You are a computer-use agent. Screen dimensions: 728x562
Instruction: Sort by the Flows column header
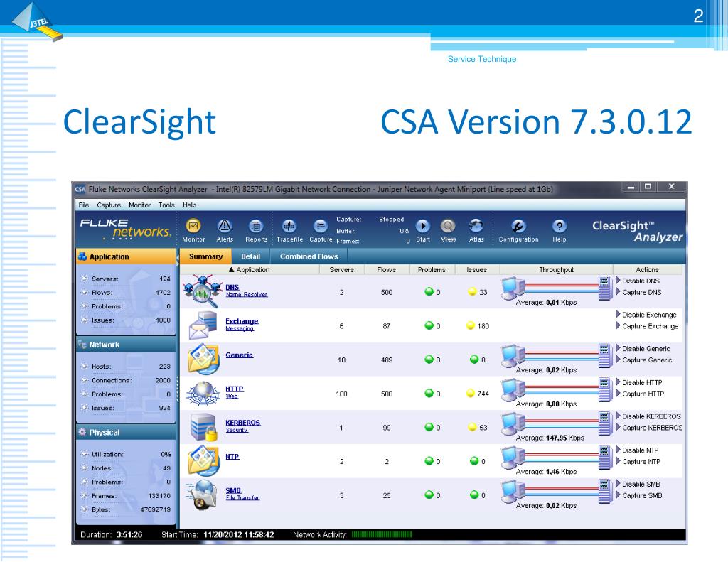[387, 269]
